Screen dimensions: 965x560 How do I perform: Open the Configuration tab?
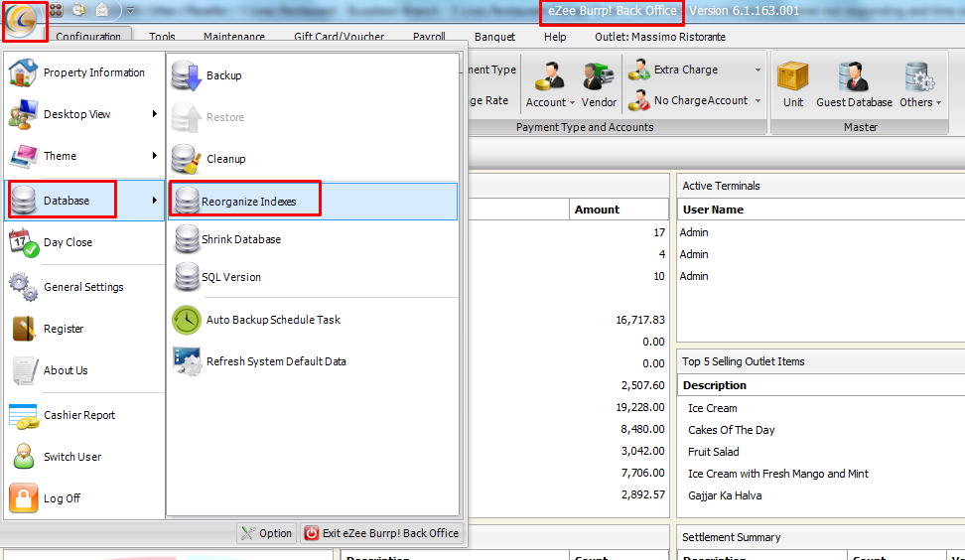coord(88,36)
